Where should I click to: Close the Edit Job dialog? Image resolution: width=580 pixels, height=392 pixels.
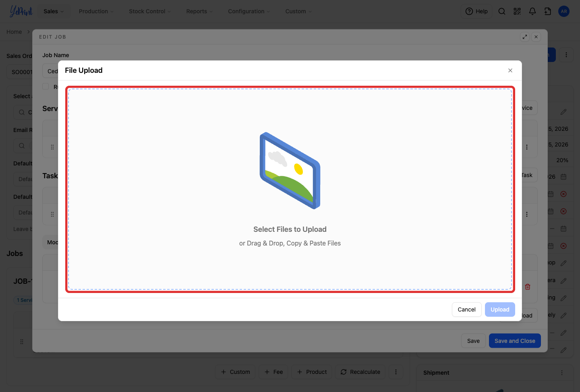click(536, 37)
